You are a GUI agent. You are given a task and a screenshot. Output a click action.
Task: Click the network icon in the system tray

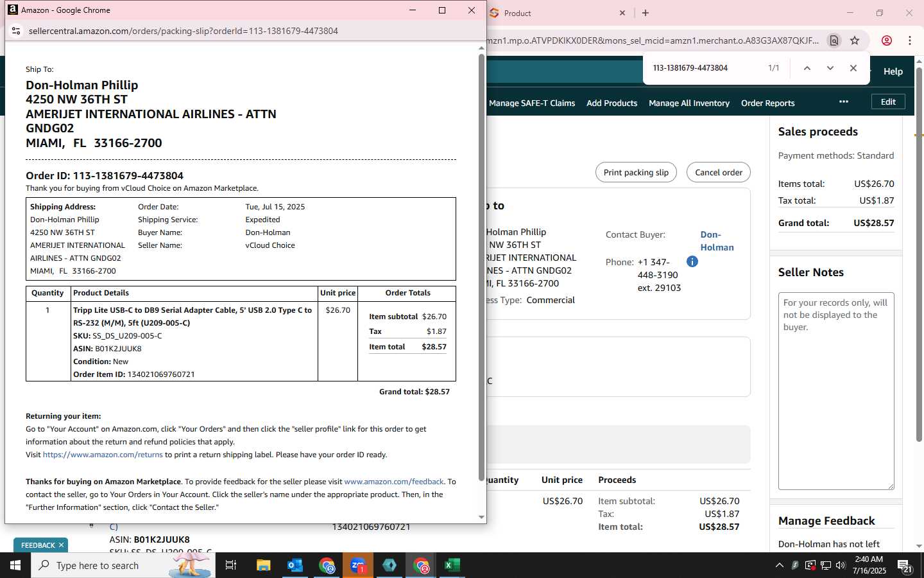[x=826, y=565]
